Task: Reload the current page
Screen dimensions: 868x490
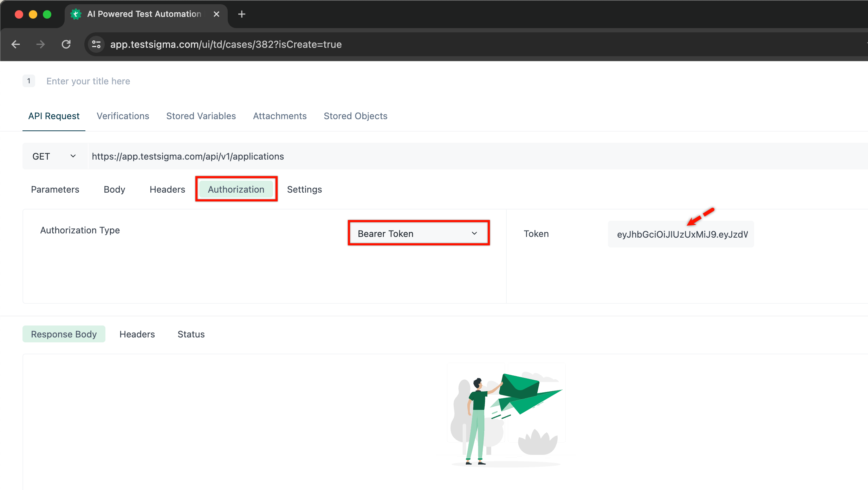Action: point(66,44)
